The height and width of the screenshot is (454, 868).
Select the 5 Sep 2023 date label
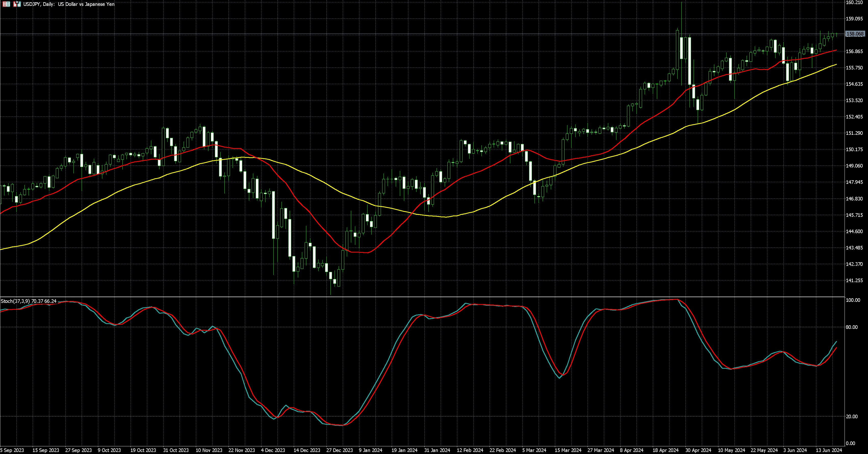[x=12, y=450]
